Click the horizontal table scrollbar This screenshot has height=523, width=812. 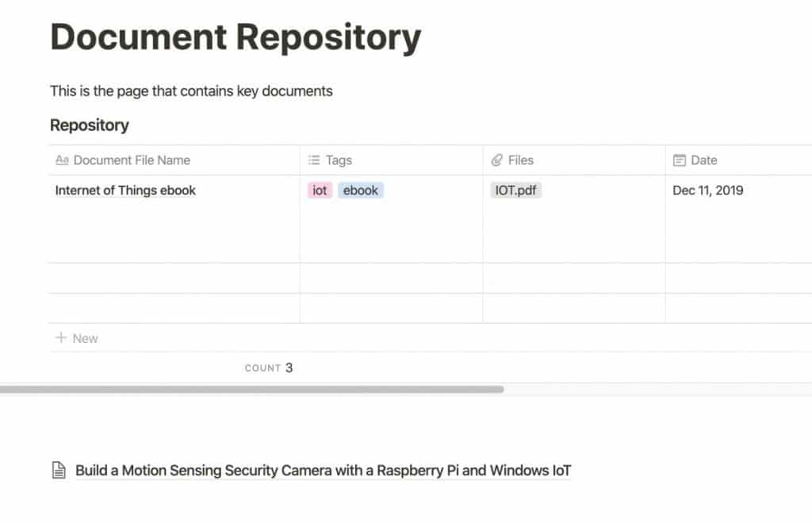[251, 389]
